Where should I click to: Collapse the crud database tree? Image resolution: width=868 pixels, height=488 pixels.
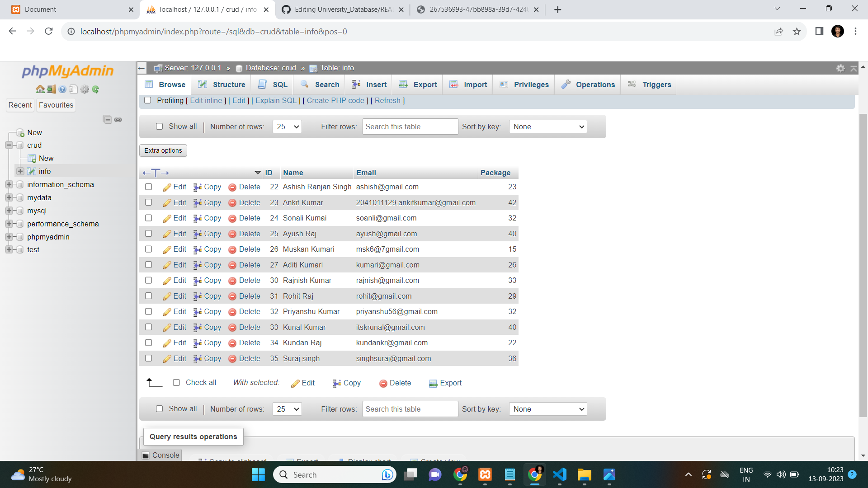click(x=9, y=145)
